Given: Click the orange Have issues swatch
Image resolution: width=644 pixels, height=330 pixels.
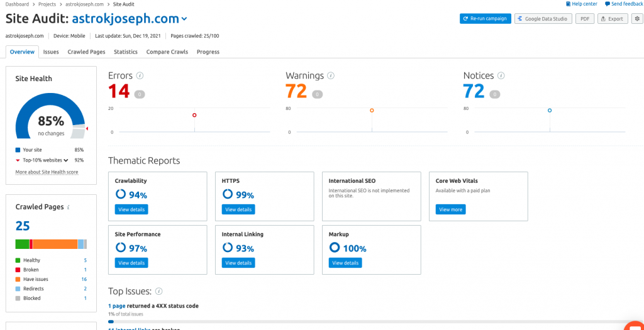Looking at the screenshot, I should coord(18,279).
